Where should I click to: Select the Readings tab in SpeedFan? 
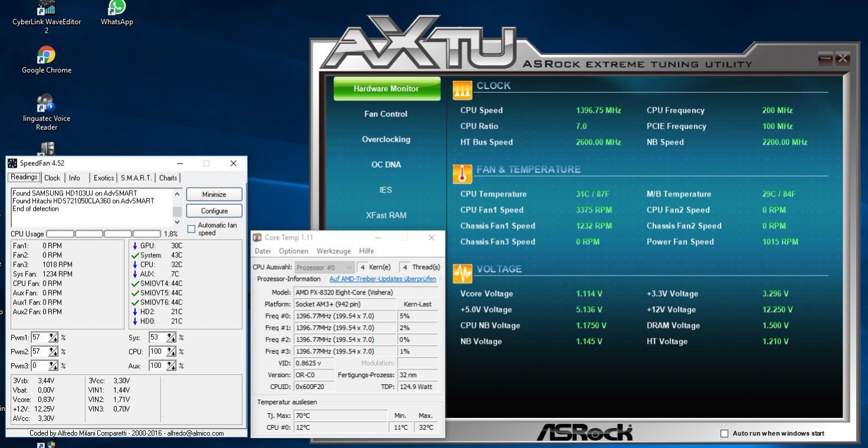pos(24,177)
